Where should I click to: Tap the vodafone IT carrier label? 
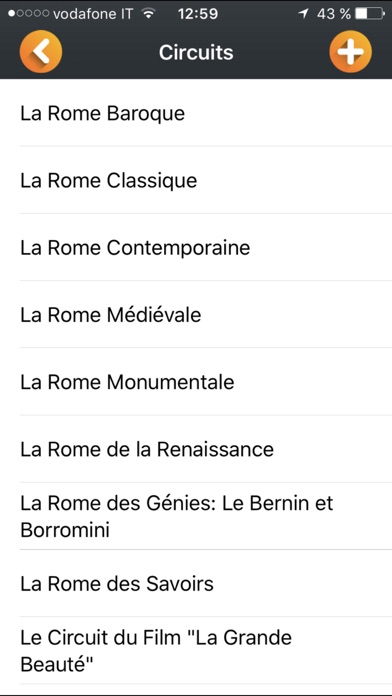coord(92,14)
